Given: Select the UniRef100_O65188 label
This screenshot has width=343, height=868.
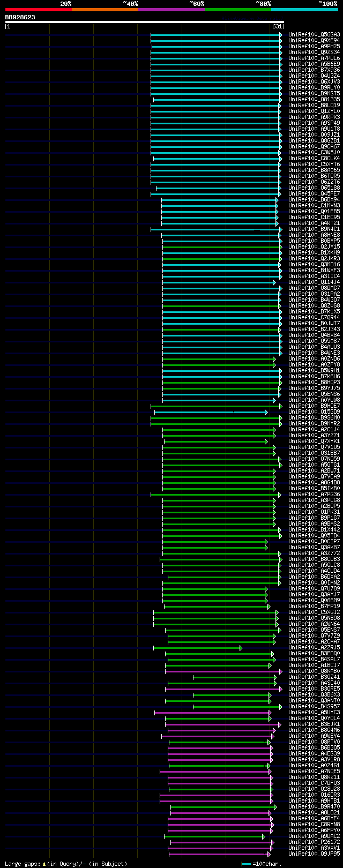Looking at the screenshot, I should click(x=314, y=188).
